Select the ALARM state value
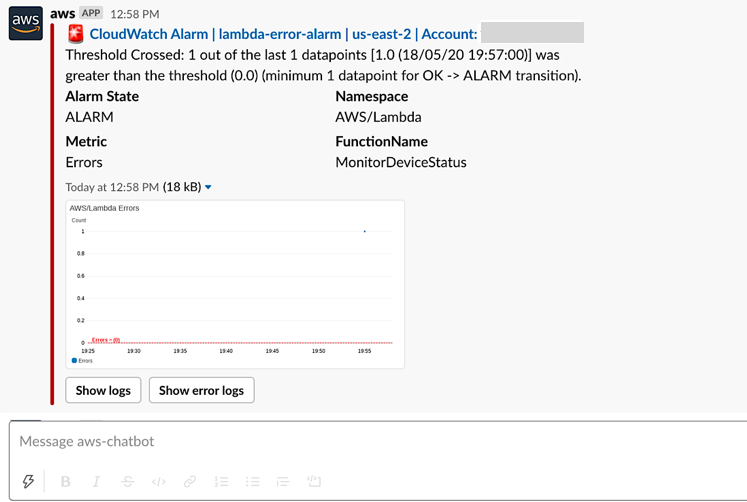This screenshot has width=747, height=502. [89, 117]
